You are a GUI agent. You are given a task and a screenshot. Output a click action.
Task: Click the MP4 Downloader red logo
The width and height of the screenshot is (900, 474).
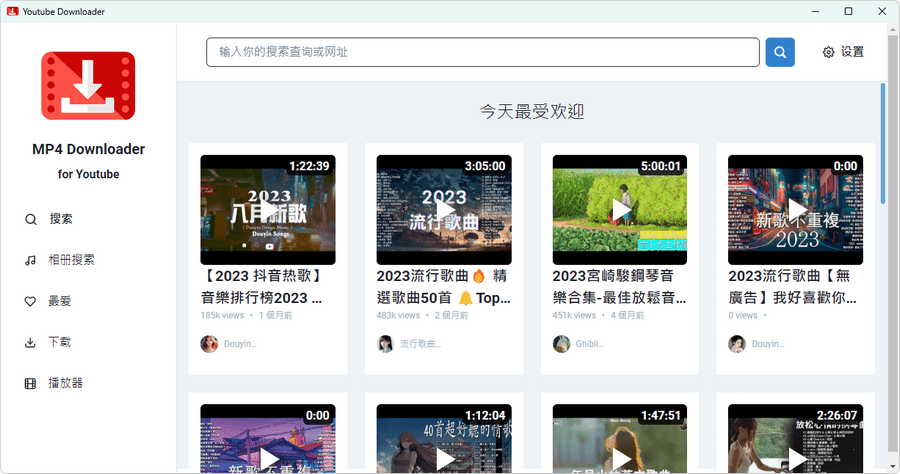tap(88, 86)
